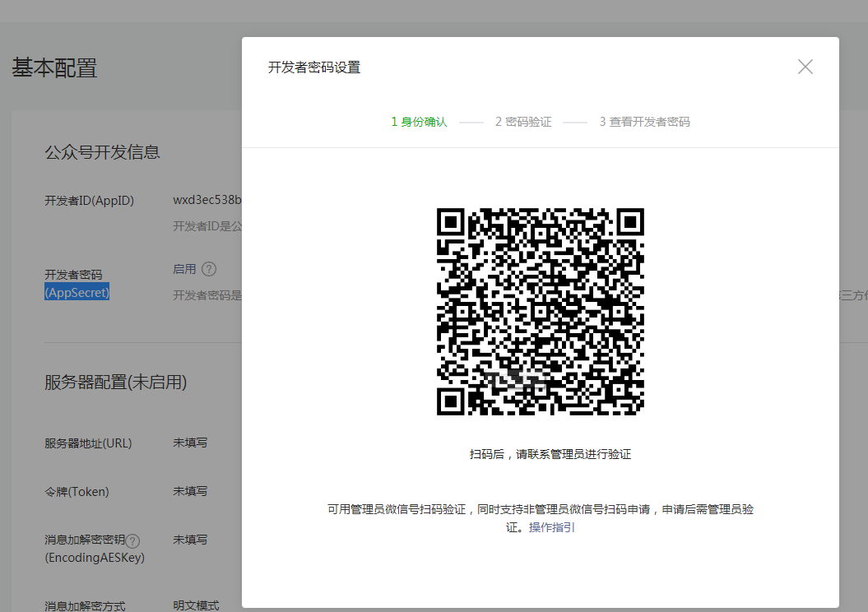
Task: Click the 扫码后，请联系管理员进行验证 text
Action: coord(550,454)
